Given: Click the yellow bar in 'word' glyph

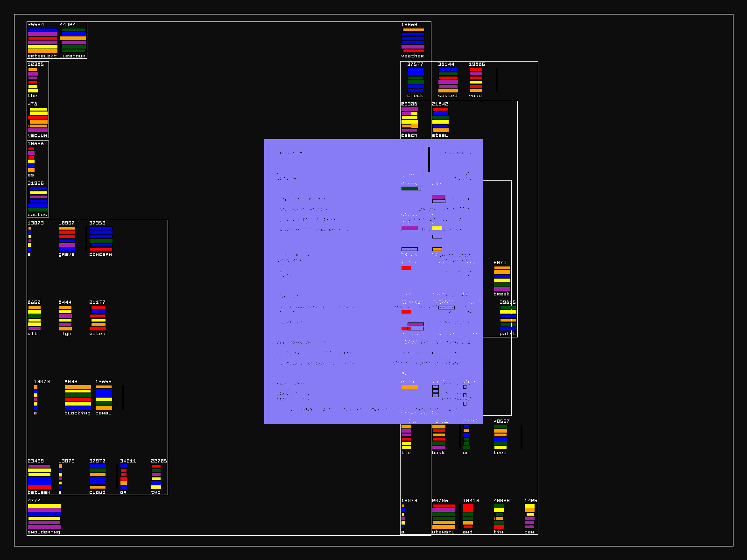Looking at the screenshot, I should (x=476, y=82).
